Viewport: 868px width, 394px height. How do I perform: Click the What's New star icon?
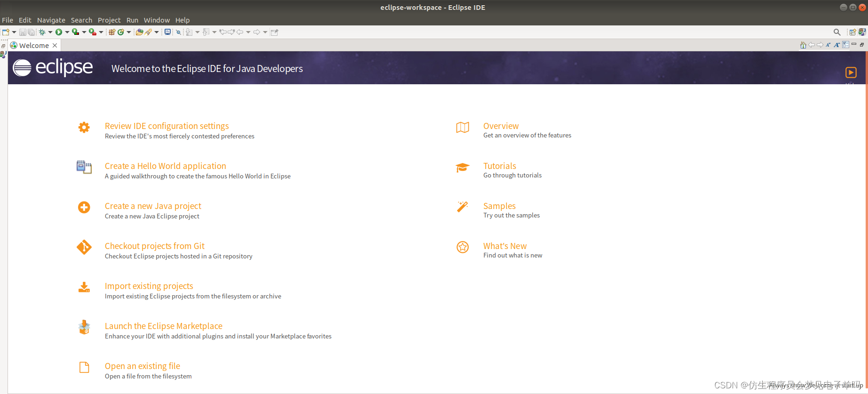(x=463, y=247)
